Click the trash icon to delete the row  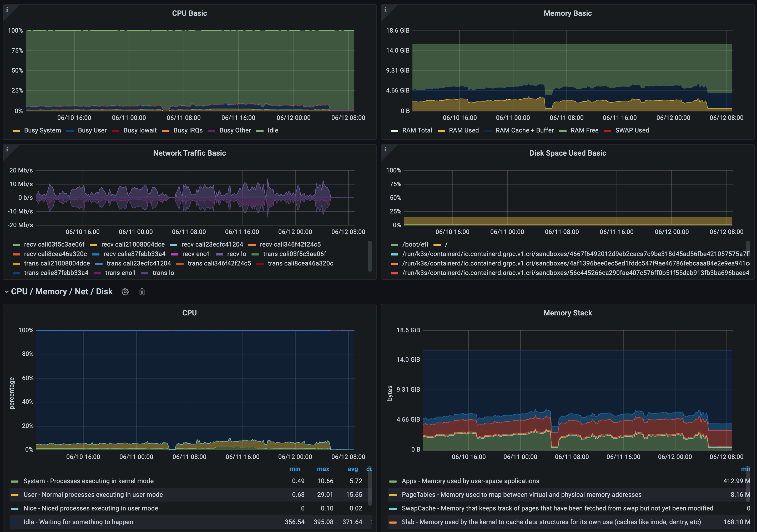tap(142, 292)
